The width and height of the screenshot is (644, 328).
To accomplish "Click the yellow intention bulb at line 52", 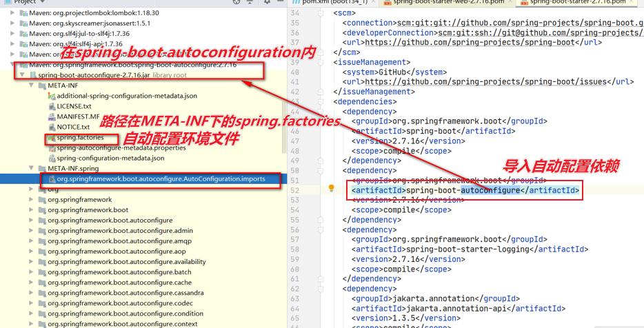I will click(x=332, y=188).
